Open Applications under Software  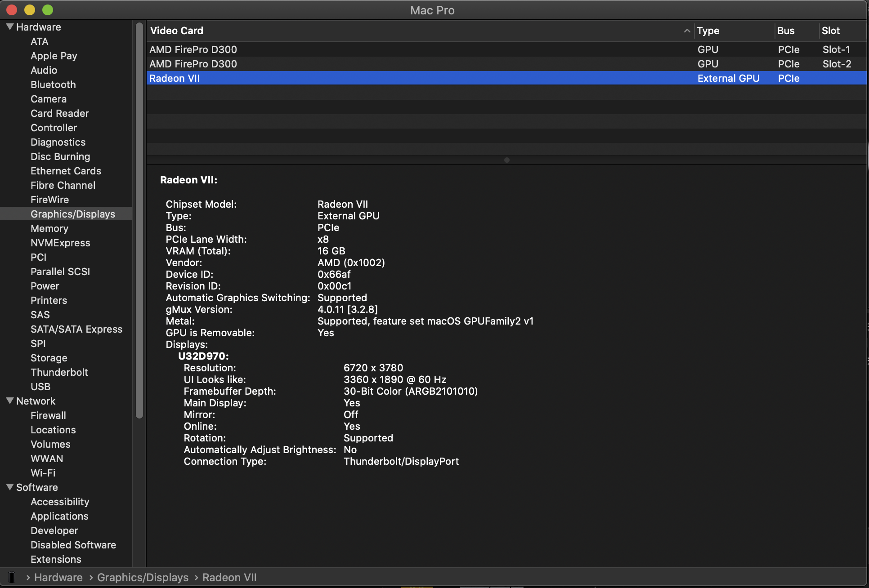[x=59, y=516]
